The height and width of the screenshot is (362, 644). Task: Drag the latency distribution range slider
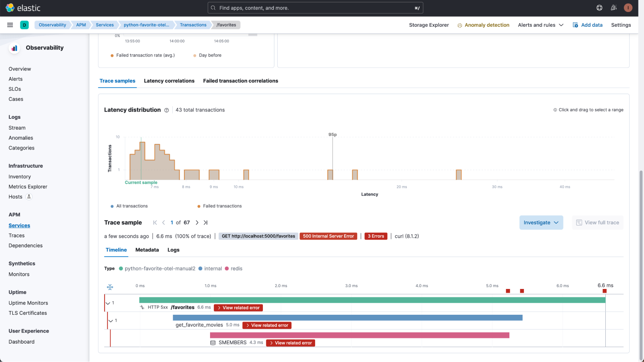pyautogui.click(x=141, y=159)
